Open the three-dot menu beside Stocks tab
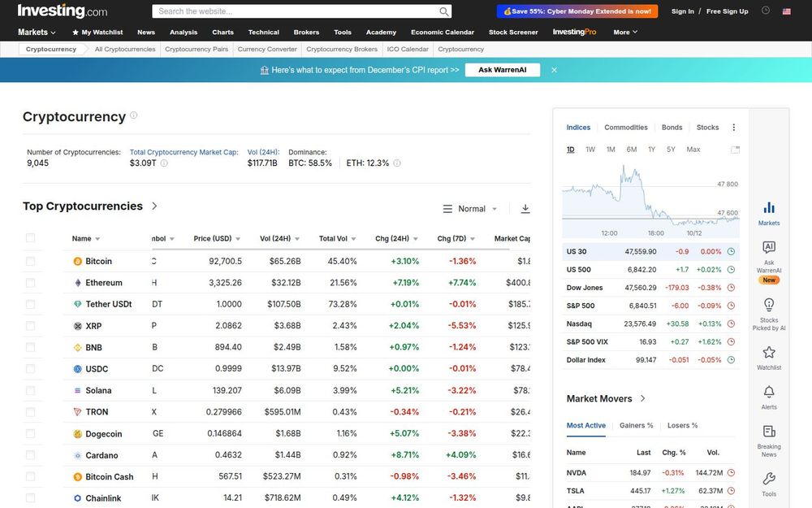Image resolution: width=812 pixels, height=508 pixels. [x=734, y=128]
